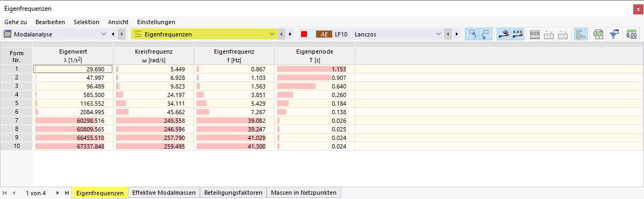
Task: Click the Eigenperiode column header
Action: pos(314,56)
